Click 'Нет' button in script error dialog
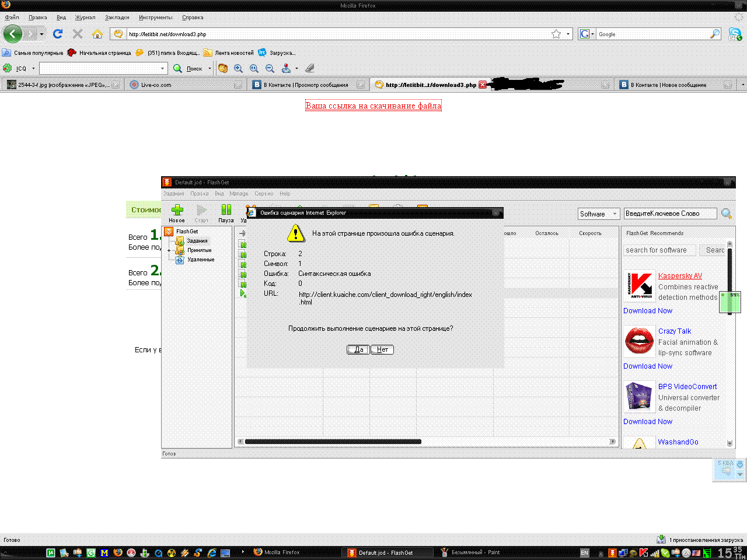 coord(382,349)
